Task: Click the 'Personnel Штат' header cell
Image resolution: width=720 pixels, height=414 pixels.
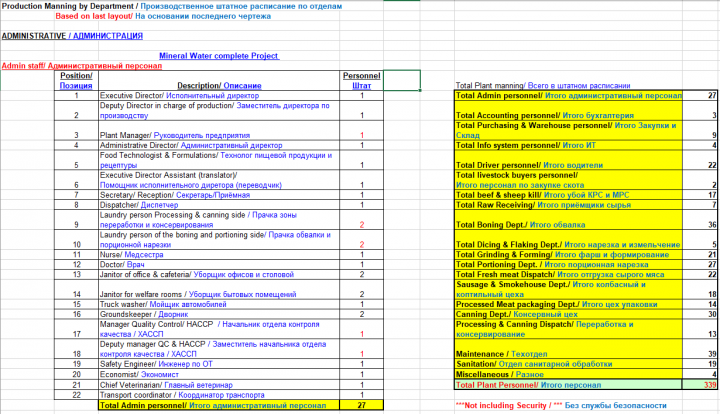Action: [x=361, y=80]
